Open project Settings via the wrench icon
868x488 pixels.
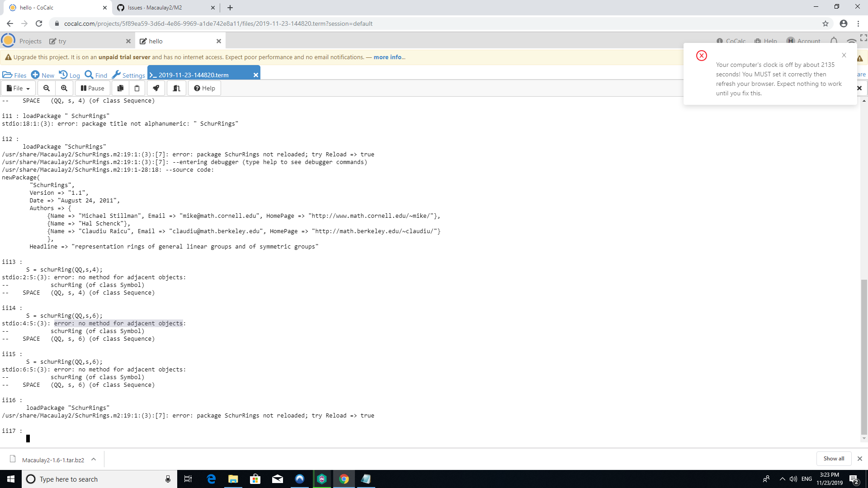128,75
